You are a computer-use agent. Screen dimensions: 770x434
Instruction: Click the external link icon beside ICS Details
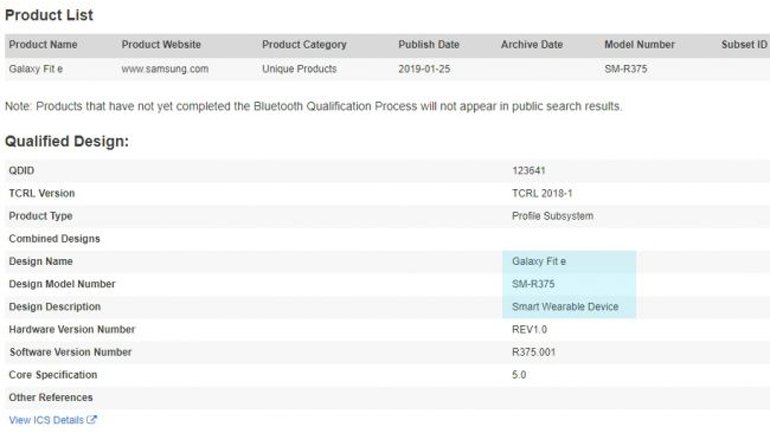92,420
